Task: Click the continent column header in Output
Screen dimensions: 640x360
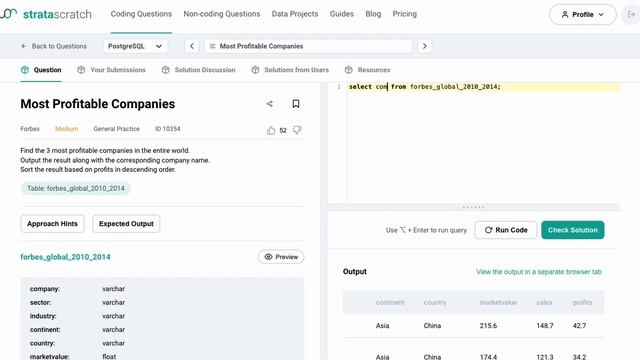Action: click(x=390, y=302)
